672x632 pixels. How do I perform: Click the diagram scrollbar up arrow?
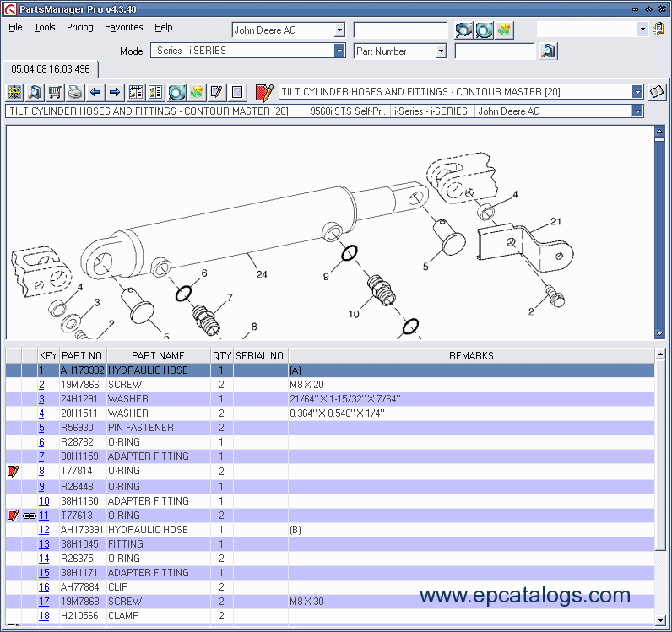coord(659,131)
